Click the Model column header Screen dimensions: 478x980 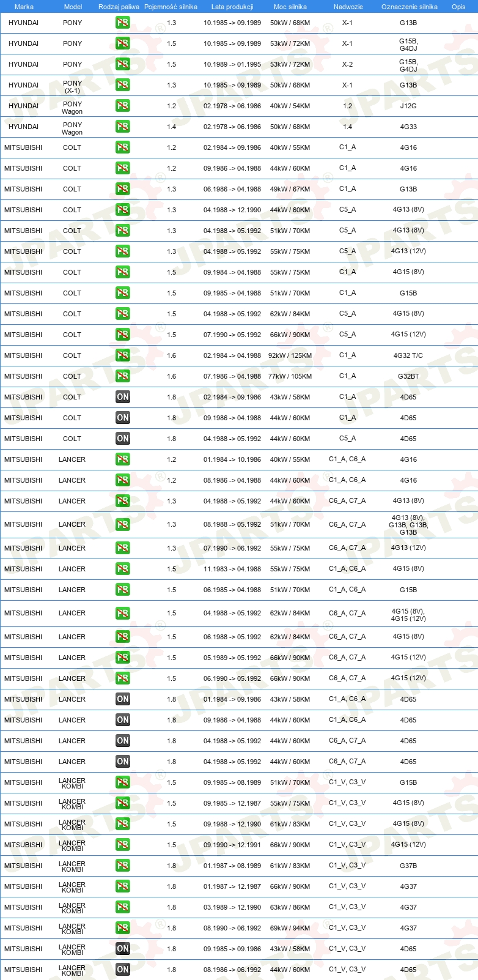coord(73,7)
